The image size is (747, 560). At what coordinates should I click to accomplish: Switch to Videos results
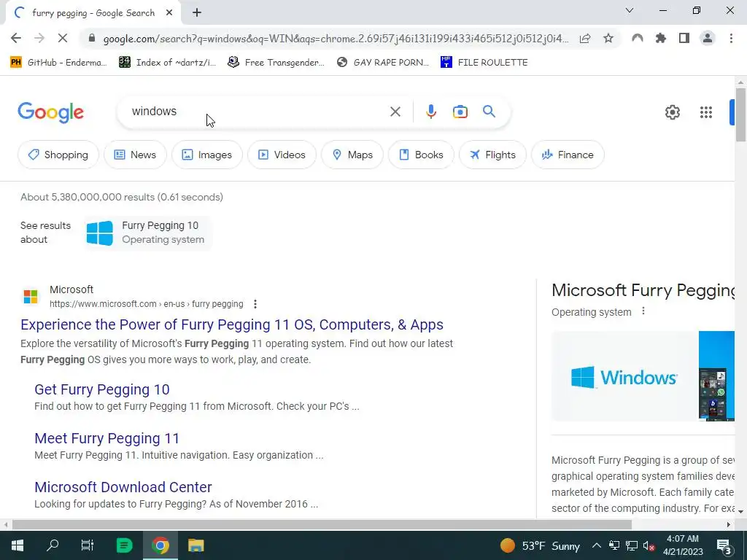point(282,155)
